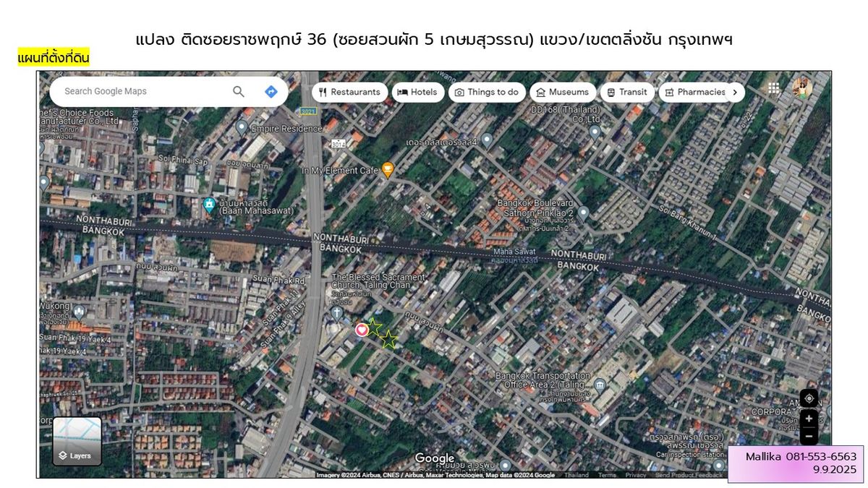Select the Hotels category chip
The height and width of the screenshot is (488, 868).
click(418, 93)
